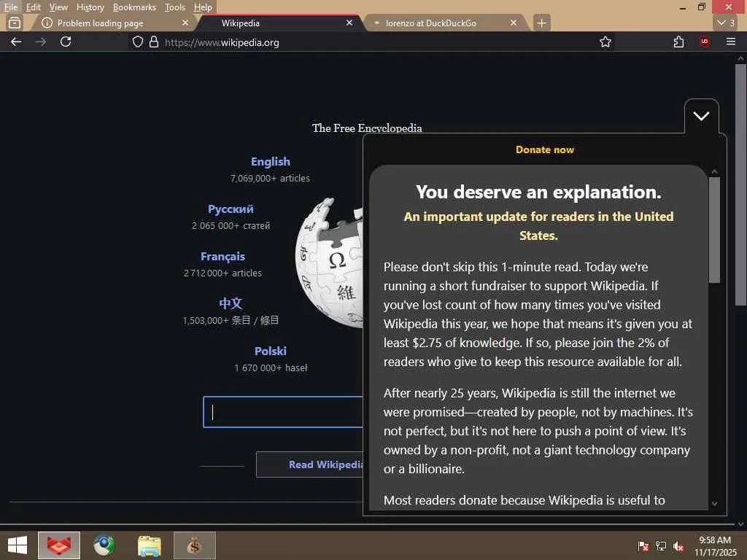The height and width of the screenshot is (560, 747).
Task: Show site security padlock info
Action: click(153, 42)
